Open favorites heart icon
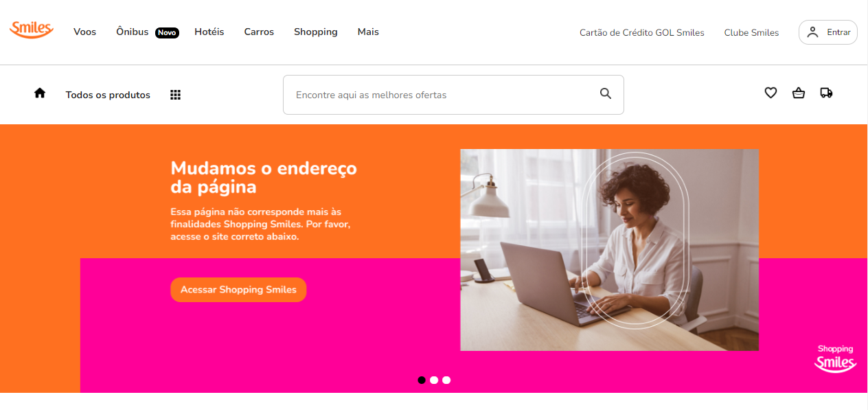This screenshot has height=410, width=868. [770, 93]
